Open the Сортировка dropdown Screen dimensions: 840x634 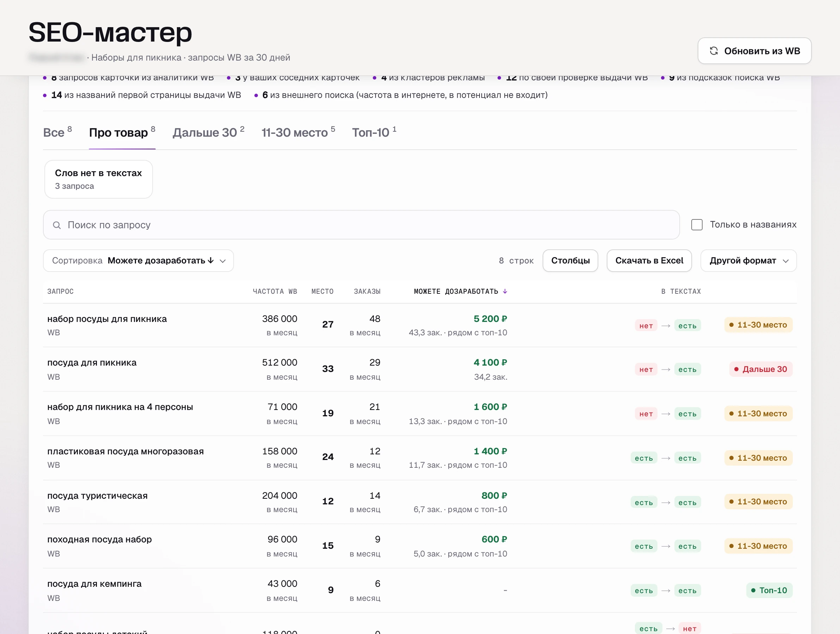(x=138, y=261)
